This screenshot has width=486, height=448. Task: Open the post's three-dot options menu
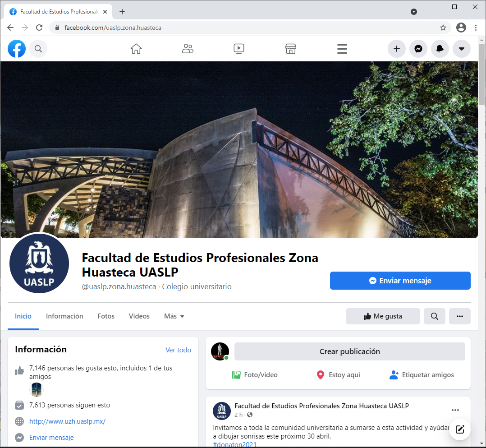455,410
